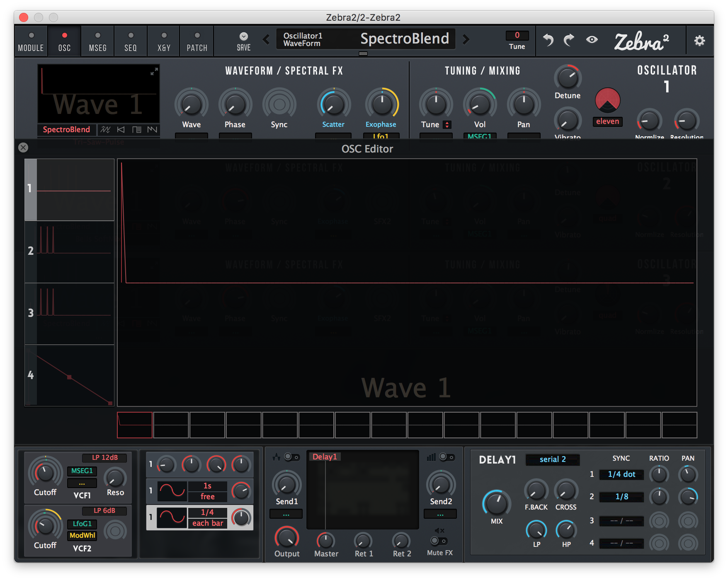Select the sawtooth wave mode icon
This screenshot has height=580, width=728.
point(152,130)
